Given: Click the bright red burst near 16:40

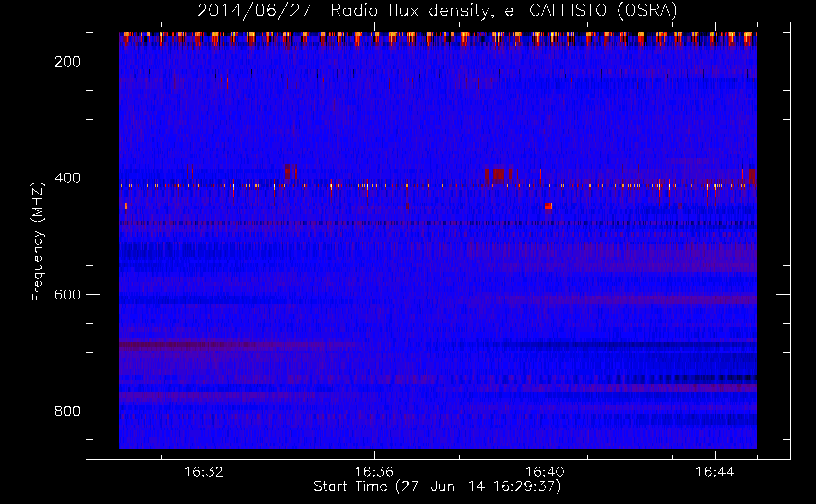Looking at the screenshot, I should pos(548,205).
